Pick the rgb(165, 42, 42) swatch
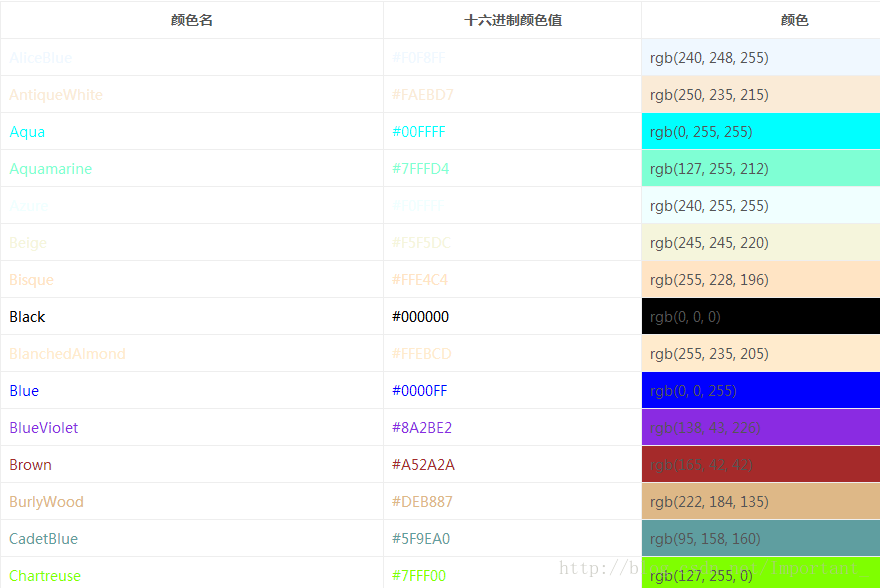 760,465
